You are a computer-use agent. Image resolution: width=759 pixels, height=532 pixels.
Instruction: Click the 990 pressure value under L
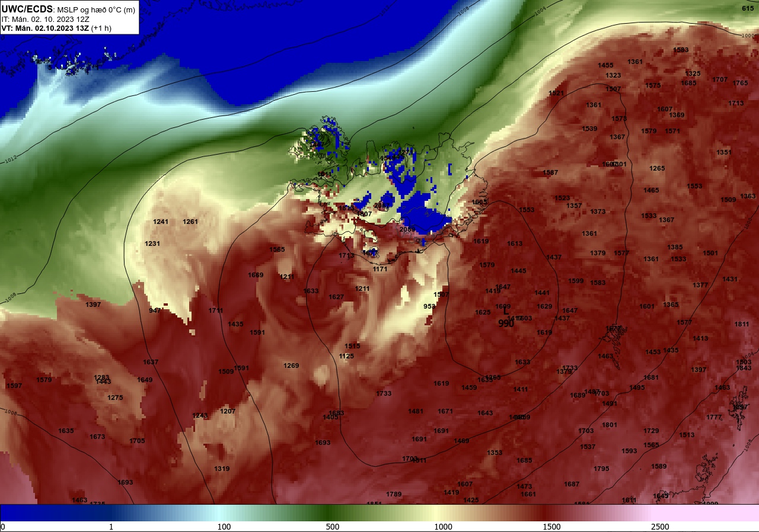pyautogui.click(x=506, y=323)
